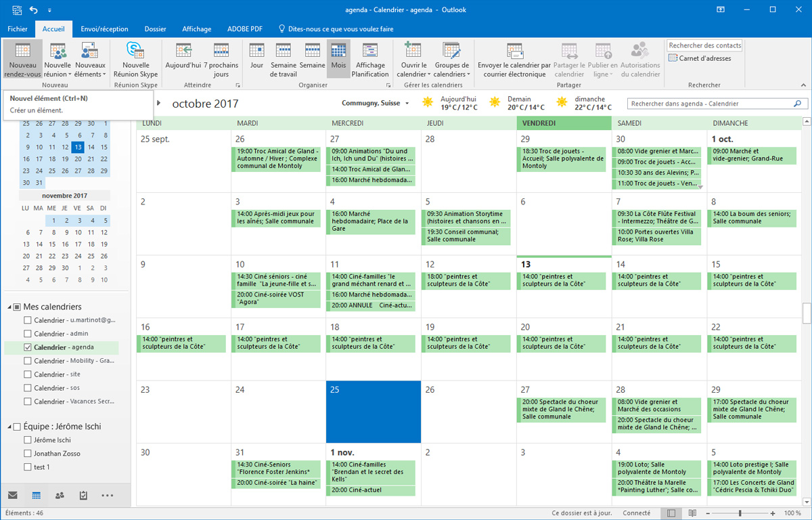The width and height of the screenshot is (812, 520).
Task: Open Affichage Planification view
Action: (370, 59)
